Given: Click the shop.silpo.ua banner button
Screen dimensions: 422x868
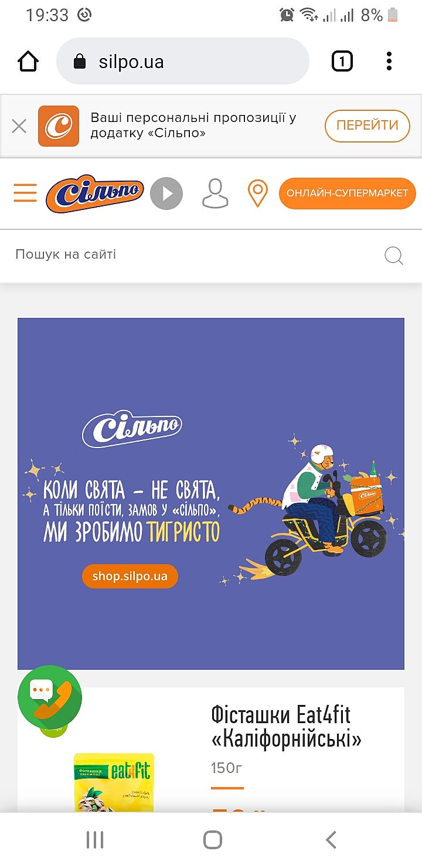Looking at the screenshot, I should 130,576.
